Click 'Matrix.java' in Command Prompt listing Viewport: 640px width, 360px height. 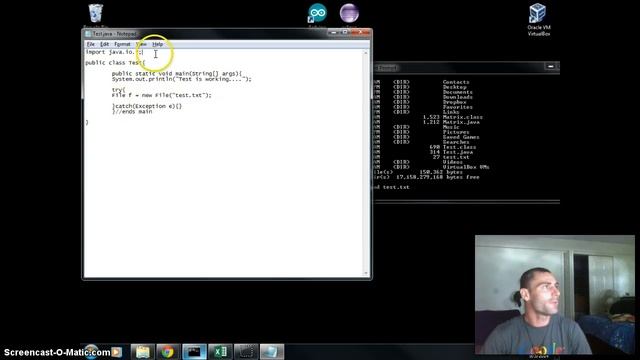(x=461, y=122)
